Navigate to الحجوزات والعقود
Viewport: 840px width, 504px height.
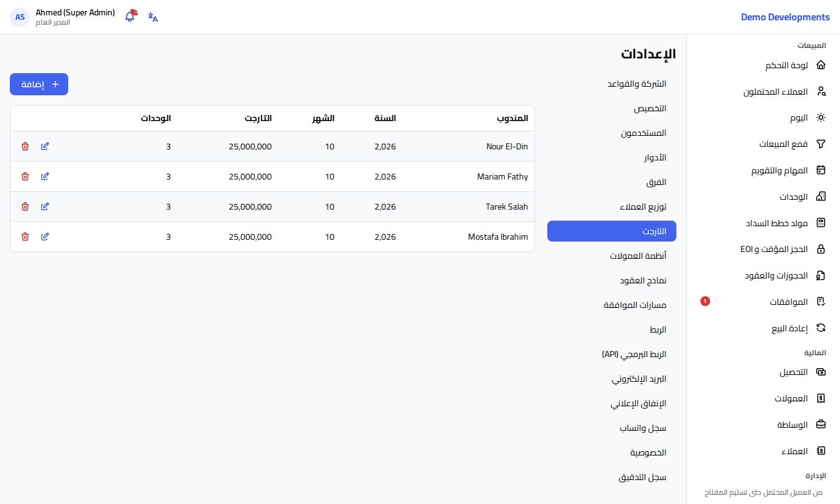(763, 275)
